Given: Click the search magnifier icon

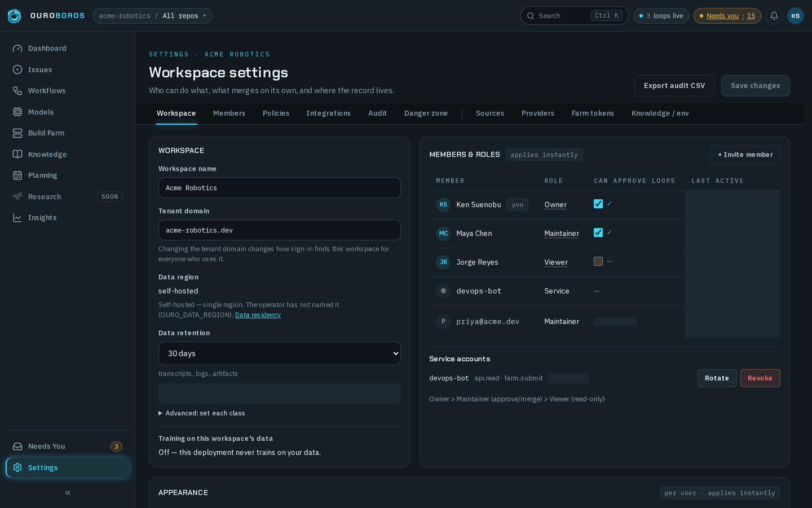Looking at the screenshot, I should 531,16.
